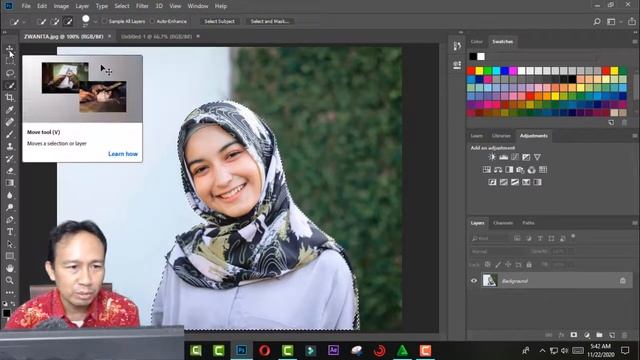This screenshot has width=640, height=360.
Task: Open the Image menu
Action: pyautogui.click(x=61, y=6)
